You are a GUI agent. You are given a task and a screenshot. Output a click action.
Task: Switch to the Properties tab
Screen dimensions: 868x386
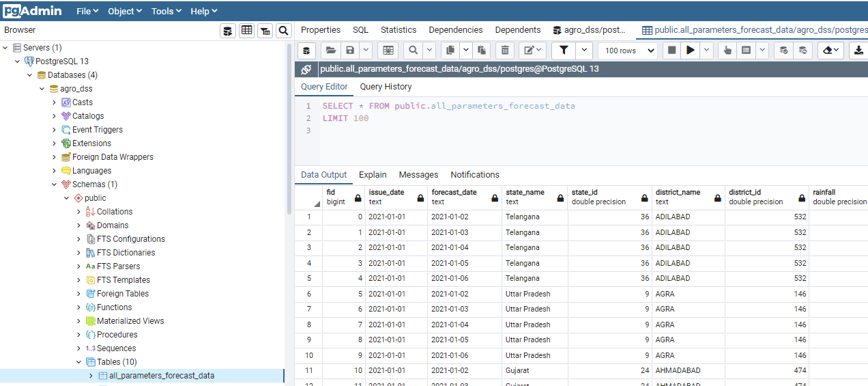[x=321, y=30]
